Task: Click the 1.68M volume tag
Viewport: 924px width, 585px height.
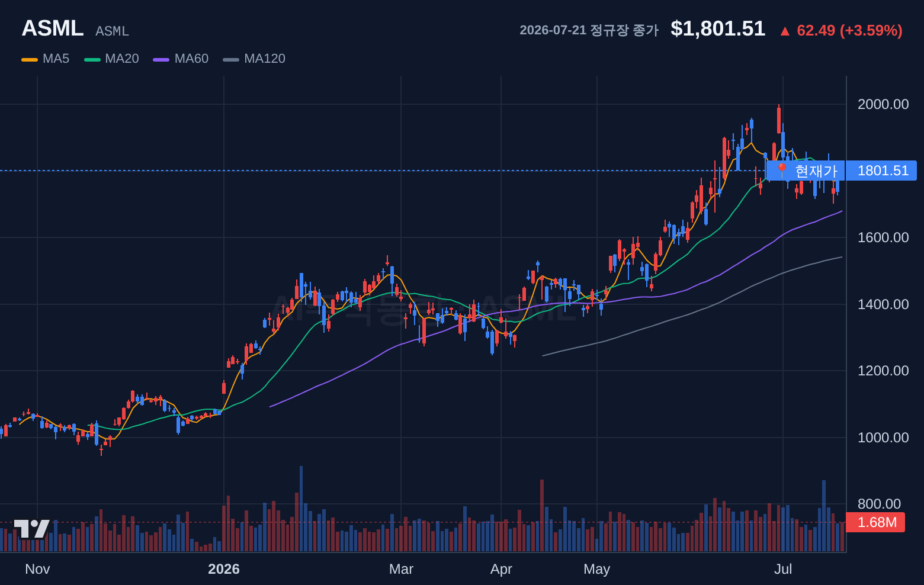Action: point(875,522)
